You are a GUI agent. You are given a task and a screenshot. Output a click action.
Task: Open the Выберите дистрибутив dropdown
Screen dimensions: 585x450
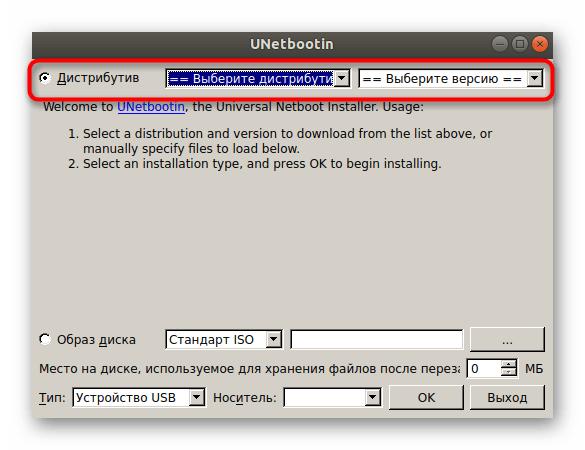tap(258, 79)
